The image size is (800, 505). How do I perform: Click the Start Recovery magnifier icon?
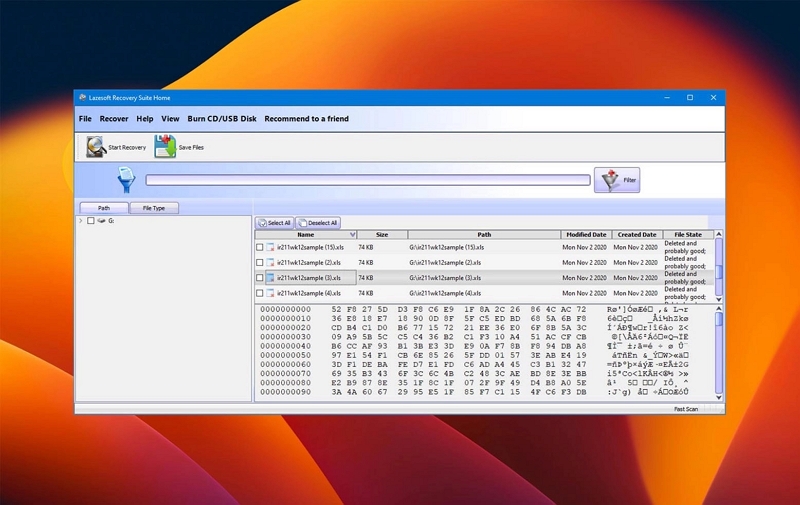tap(96, 147)
